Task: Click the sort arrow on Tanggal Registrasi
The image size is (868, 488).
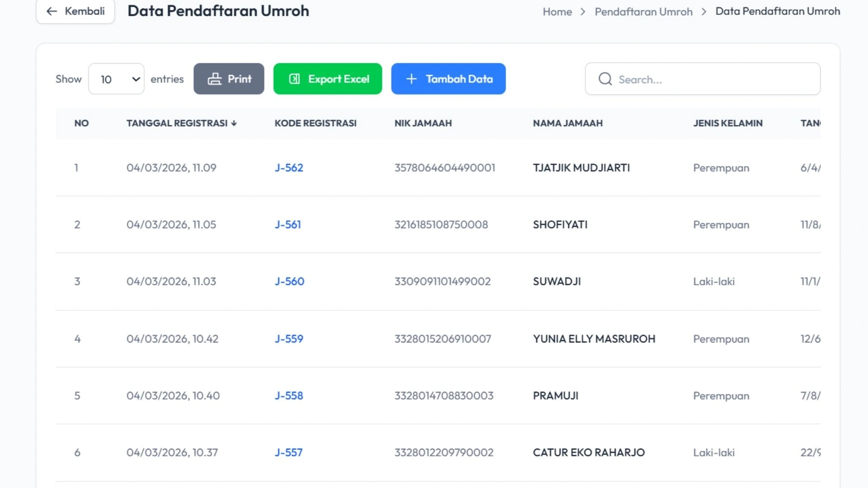Action: point(234,123)
